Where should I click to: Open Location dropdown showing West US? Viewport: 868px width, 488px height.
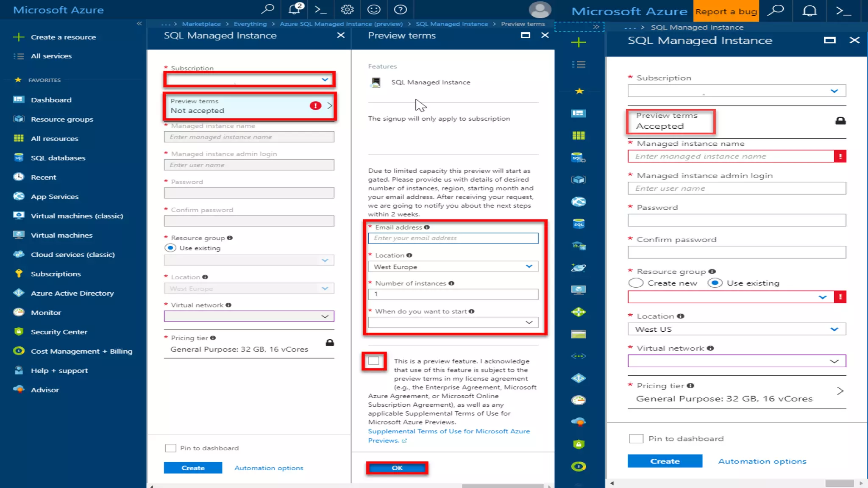[x=737, y=329]
